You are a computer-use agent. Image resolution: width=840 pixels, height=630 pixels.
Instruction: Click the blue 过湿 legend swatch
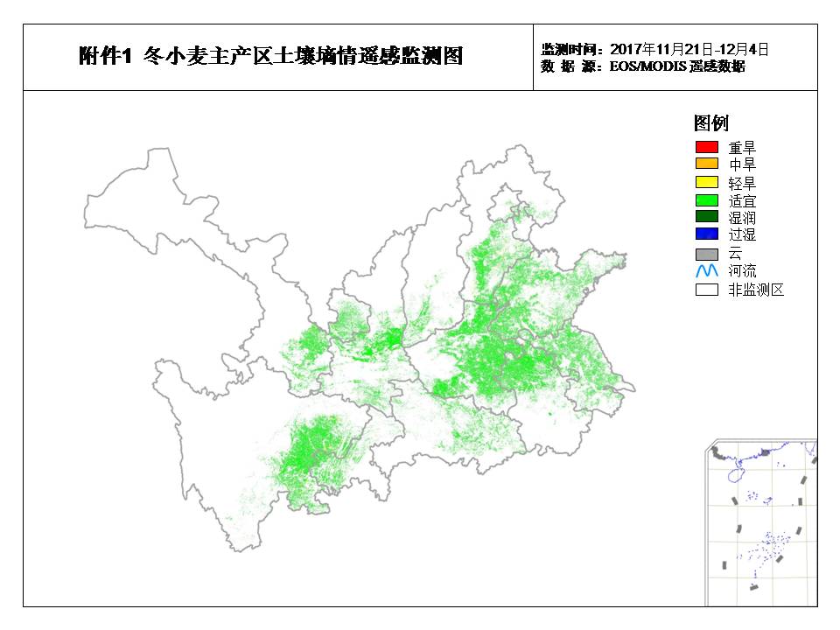click(x=707, y=234)
